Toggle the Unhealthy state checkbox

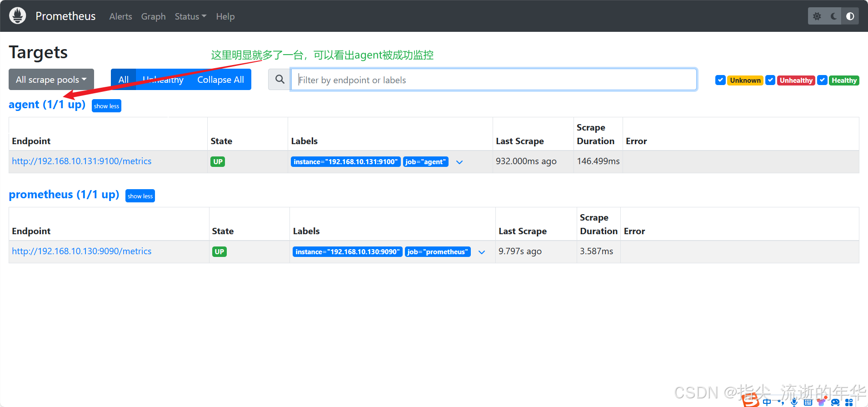[770, 80]
